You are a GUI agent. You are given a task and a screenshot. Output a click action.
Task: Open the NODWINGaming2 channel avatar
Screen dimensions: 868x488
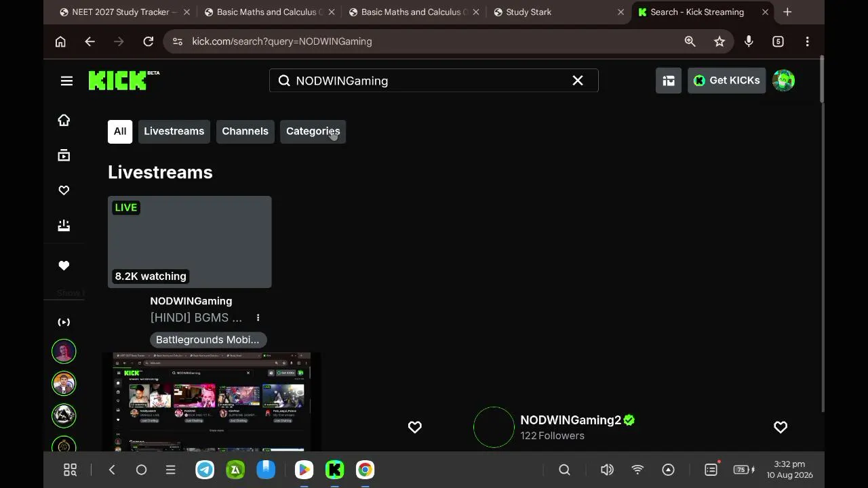coord(494,427)
